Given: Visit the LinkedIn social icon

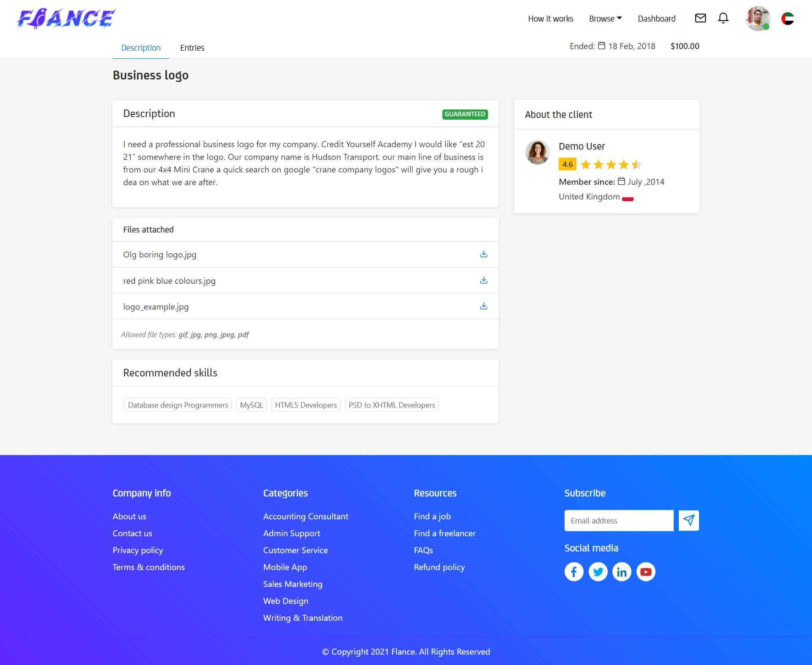Looking at the screenshot, I should [x=622, y=572].
